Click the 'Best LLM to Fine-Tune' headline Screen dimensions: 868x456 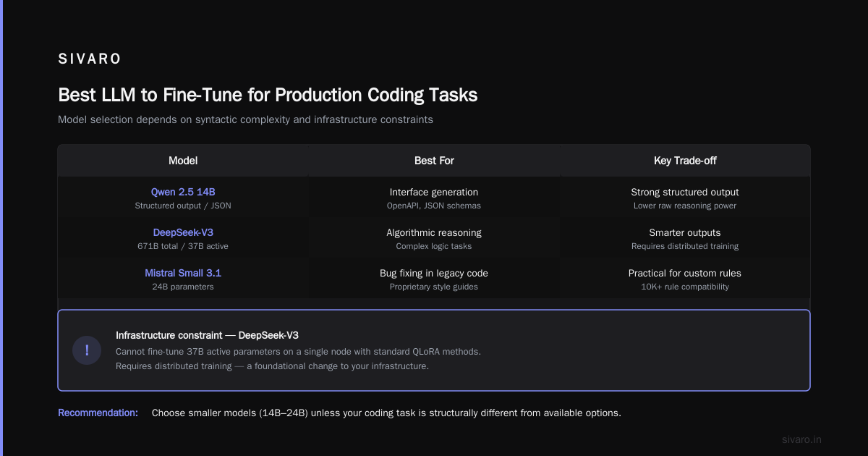click(268, 95)
